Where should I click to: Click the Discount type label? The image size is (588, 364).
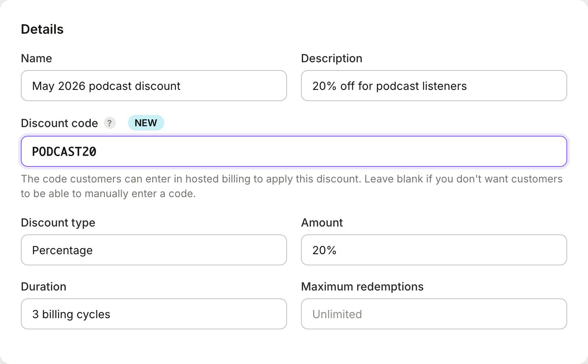(x=58, y=223)
